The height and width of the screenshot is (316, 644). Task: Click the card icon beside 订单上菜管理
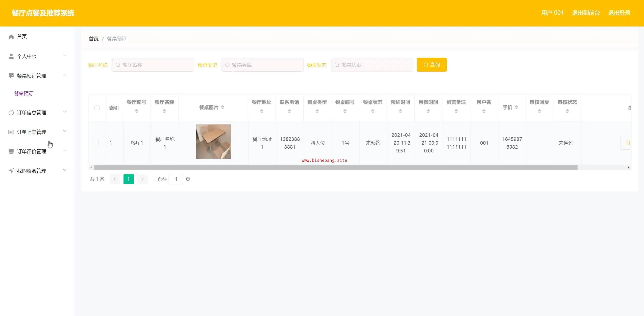point(11,132)
